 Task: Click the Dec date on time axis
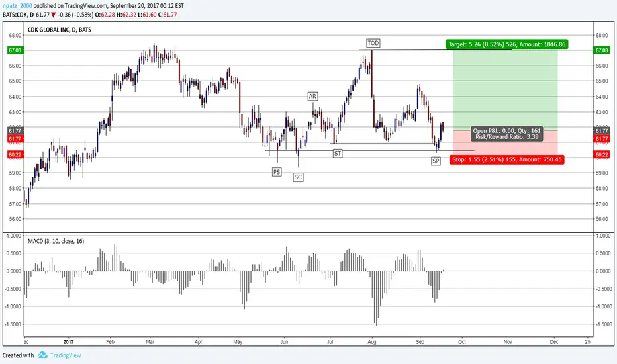[x=554, y=342]
